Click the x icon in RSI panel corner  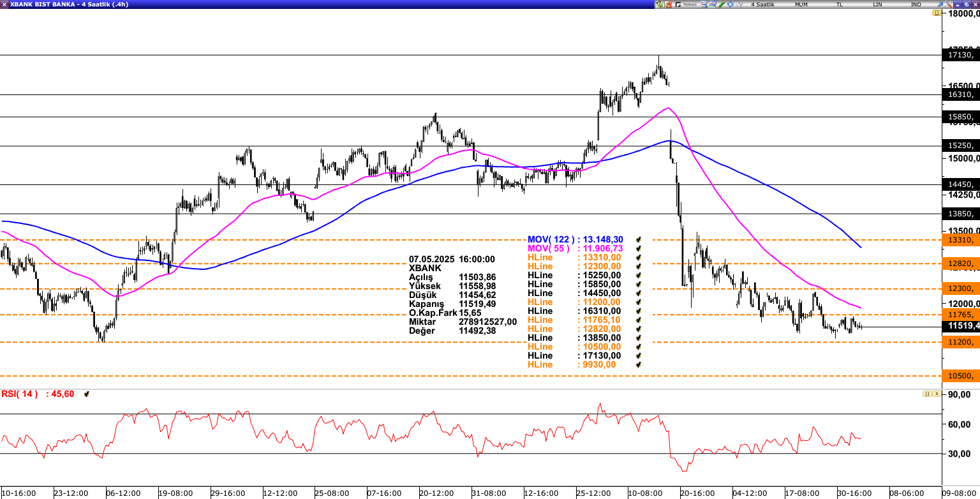tap(936, 394)
